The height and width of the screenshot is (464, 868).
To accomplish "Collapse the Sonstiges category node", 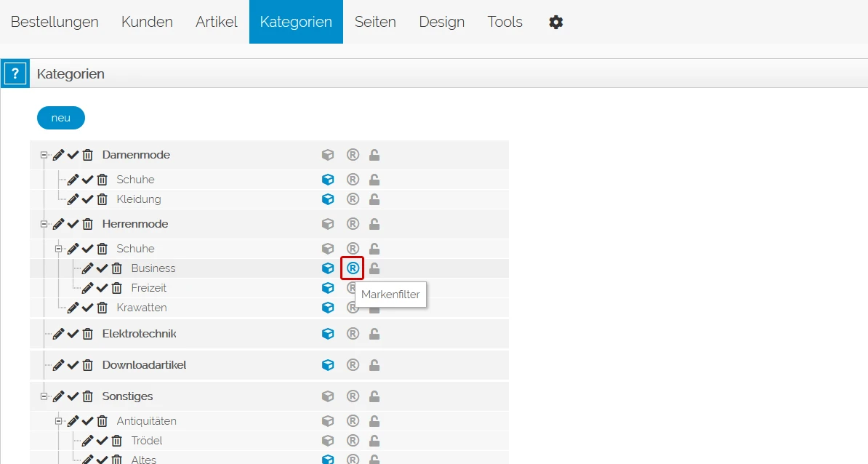I will tap(44, 396).
